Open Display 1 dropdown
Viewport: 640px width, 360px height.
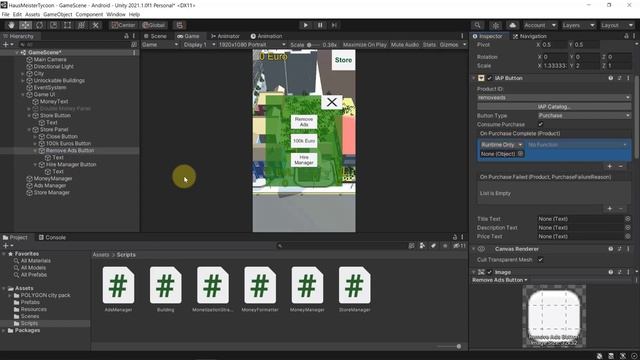(x=199, y=44)
